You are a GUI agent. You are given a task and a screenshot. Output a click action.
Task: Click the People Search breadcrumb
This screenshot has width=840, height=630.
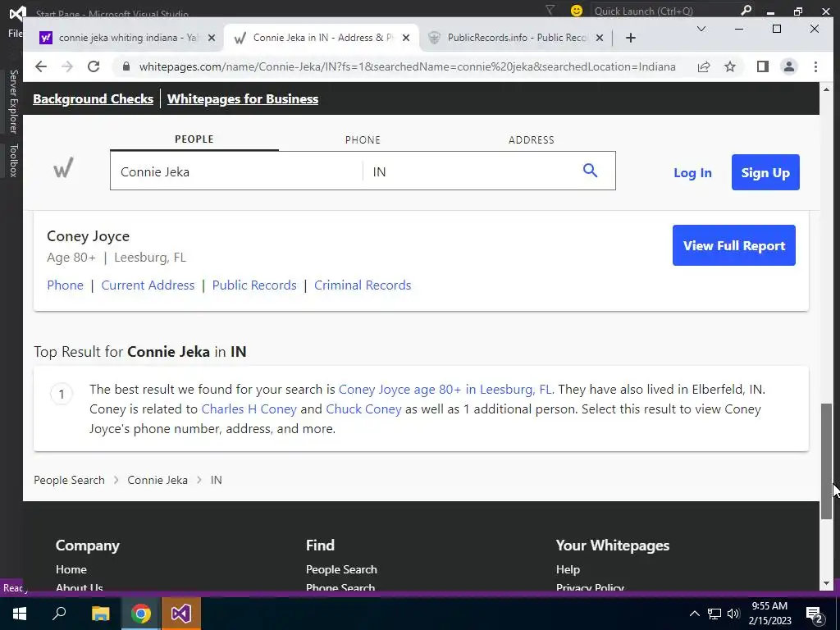[69, 480]
